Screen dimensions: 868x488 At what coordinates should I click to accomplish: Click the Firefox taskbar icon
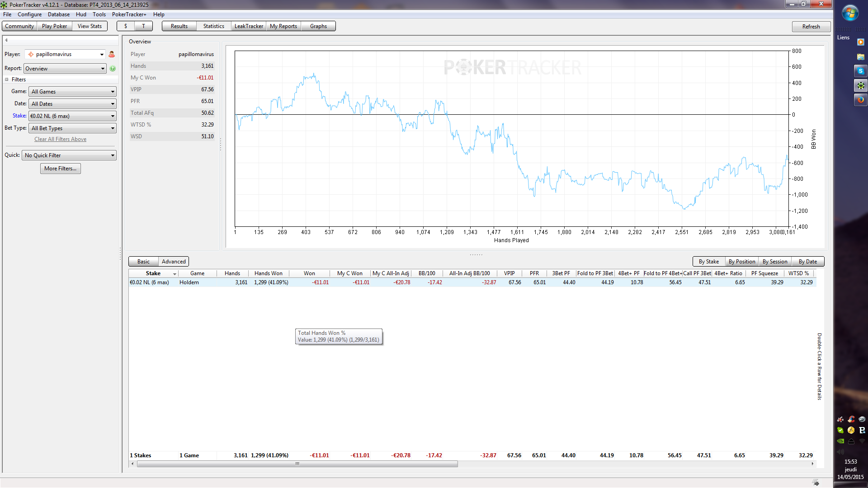[x=860, y=100]
